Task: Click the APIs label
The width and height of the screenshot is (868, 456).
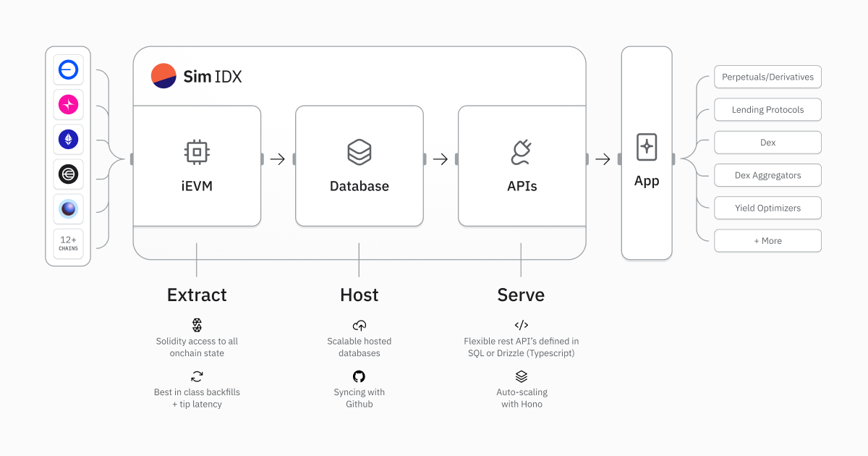Action: (x=522, y=186)
